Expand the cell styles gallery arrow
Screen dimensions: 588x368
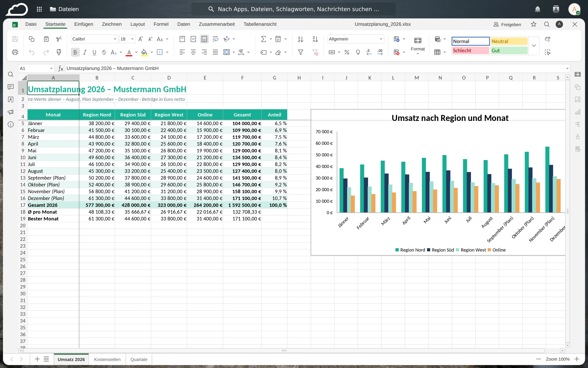click(x=534, y=45)
